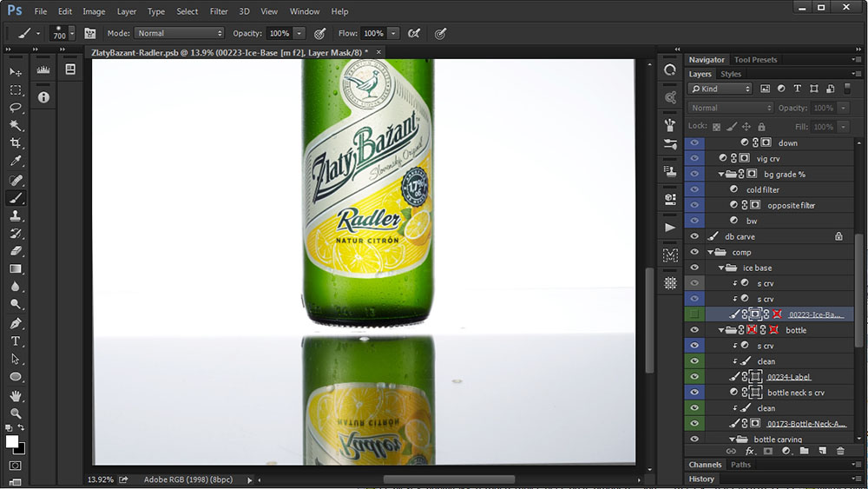
Task: Hide the cold filter layer
Action: coord(694,189)
